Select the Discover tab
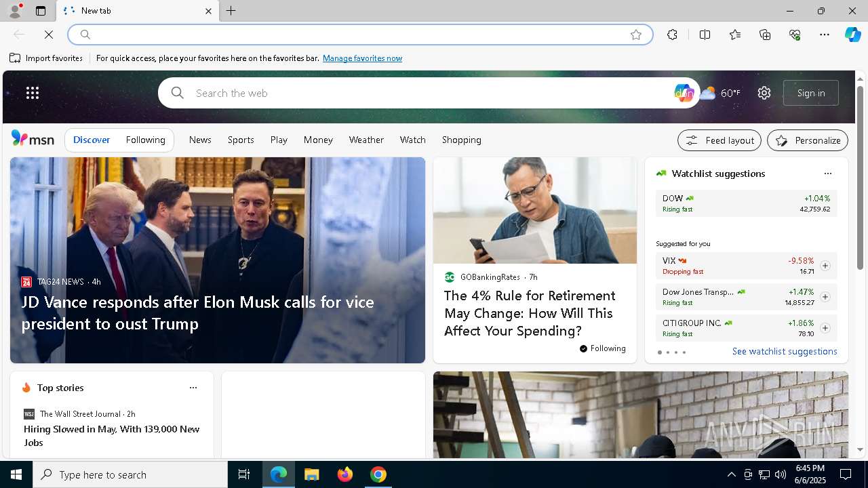This screenshot has height=488, width=868. 92,140
